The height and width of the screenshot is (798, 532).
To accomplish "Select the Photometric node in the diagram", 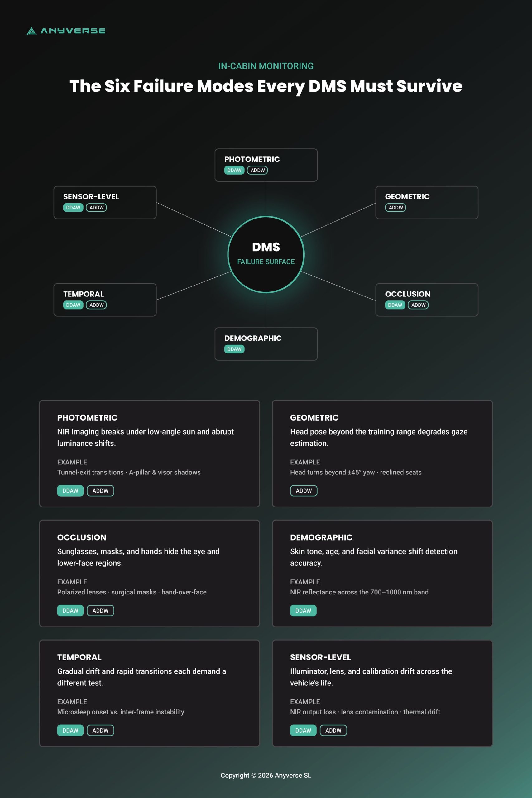I will point(266,165).
